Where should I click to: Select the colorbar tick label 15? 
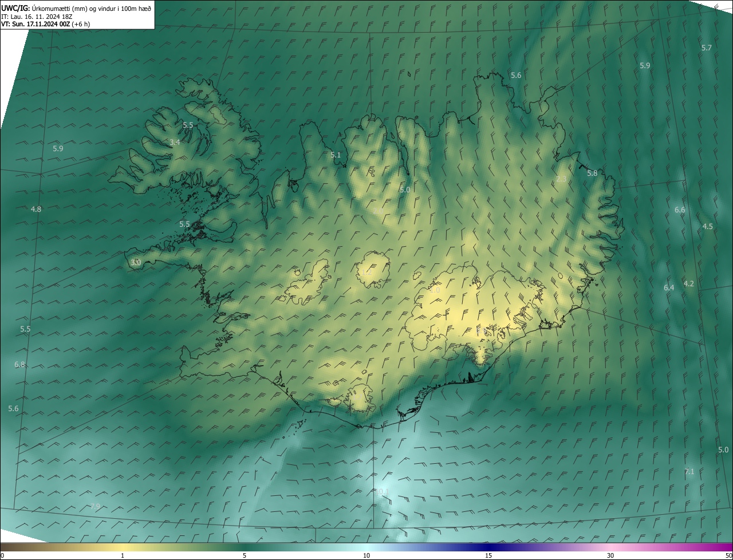click(x=488, y=555)
